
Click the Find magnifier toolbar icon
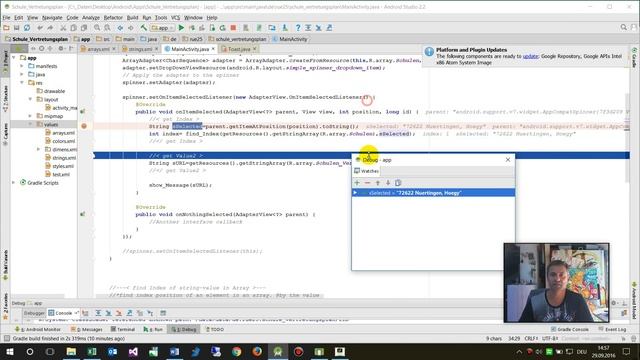click(97, 28)
